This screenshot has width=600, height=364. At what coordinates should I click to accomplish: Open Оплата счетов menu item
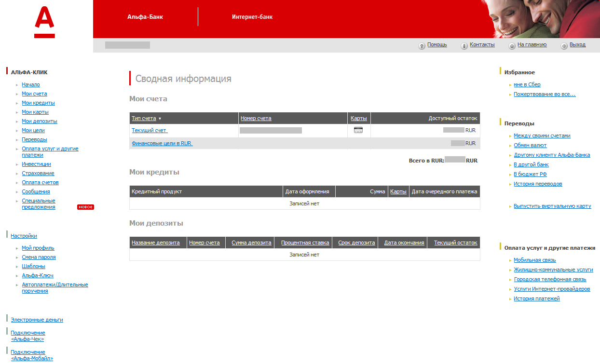[40, 182]
